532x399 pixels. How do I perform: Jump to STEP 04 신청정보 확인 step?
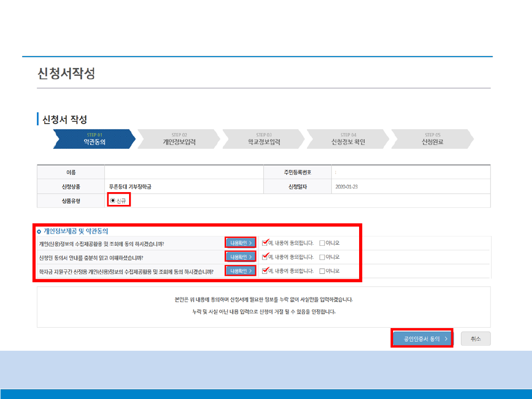tap(348, 139)
